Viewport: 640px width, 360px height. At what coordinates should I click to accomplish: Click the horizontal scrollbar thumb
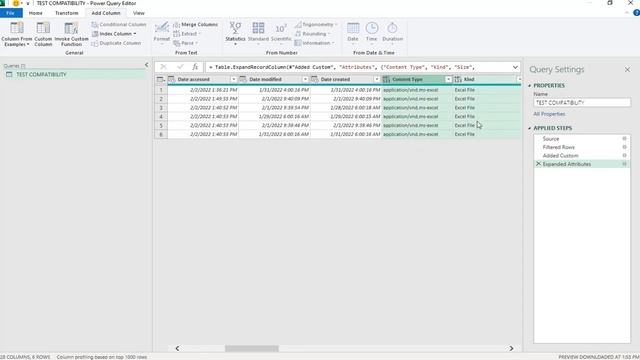pyautogui.click(x=252, y=349)
